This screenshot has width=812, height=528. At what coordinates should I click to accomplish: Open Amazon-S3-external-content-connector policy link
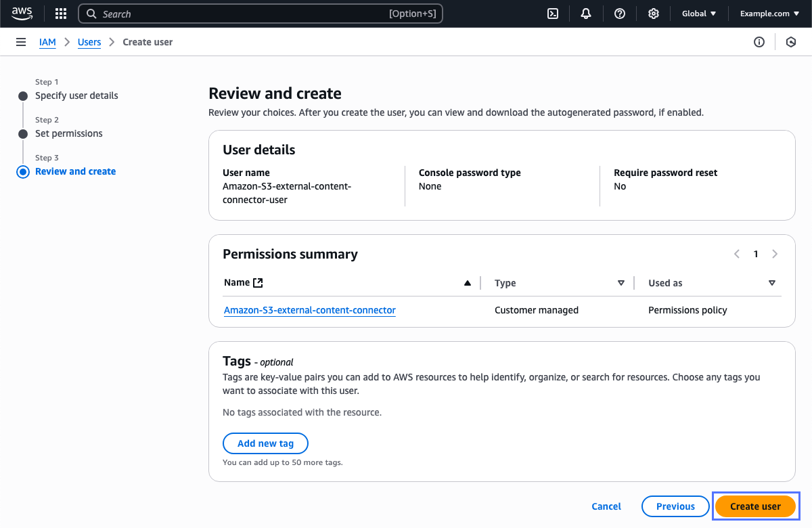310,310
